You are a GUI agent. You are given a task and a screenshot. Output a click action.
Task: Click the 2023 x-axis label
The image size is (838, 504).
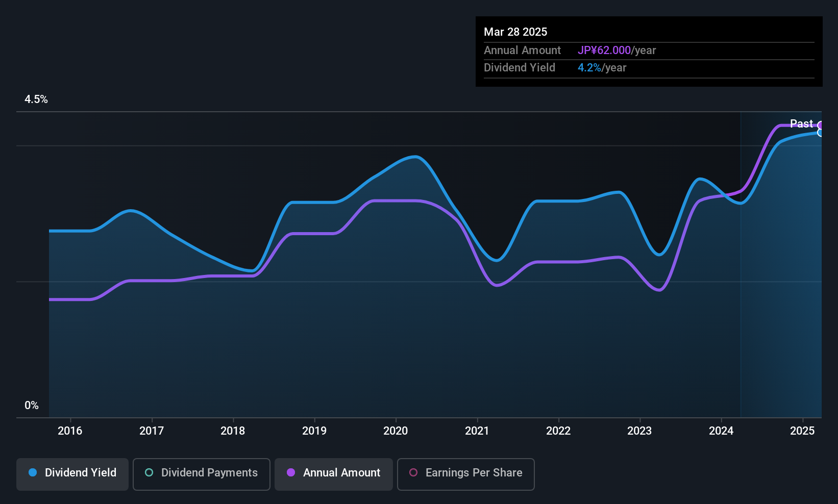[639, 431]
